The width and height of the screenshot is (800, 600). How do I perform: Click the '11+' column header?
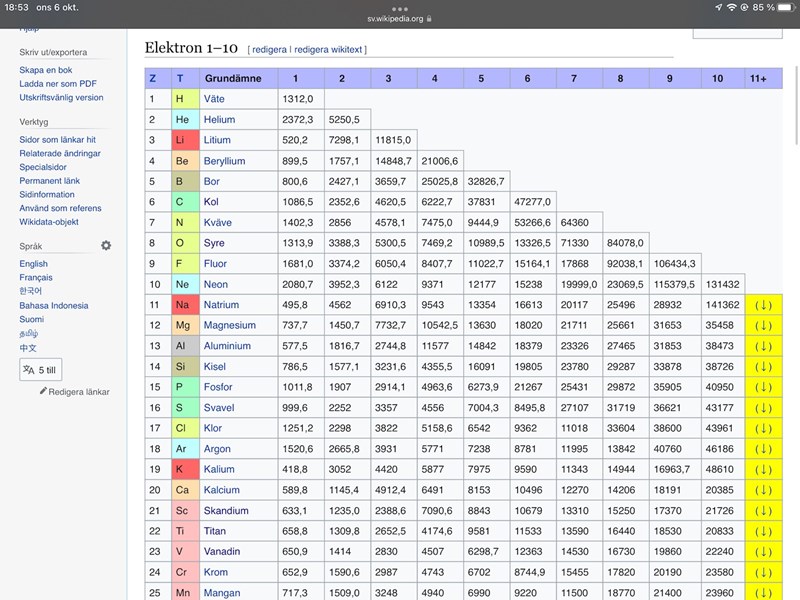(x=758, y=78)
